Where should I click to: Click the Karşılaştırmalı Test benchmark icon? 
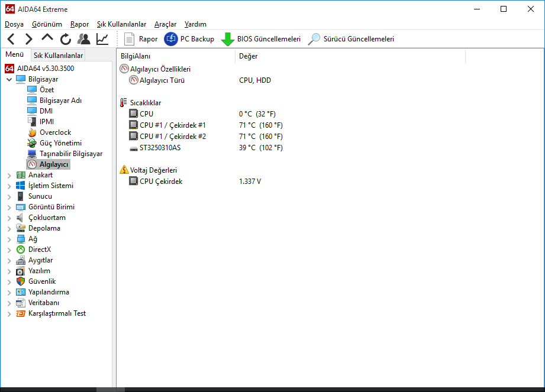click(x=21, y=313)
